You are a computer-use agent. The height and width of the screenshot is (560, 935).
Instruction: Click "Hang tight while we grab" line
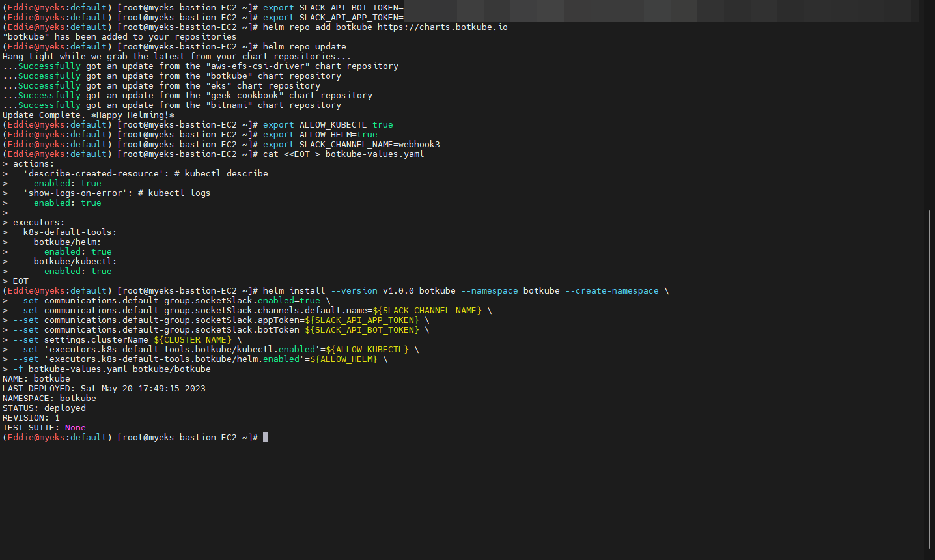177,57
